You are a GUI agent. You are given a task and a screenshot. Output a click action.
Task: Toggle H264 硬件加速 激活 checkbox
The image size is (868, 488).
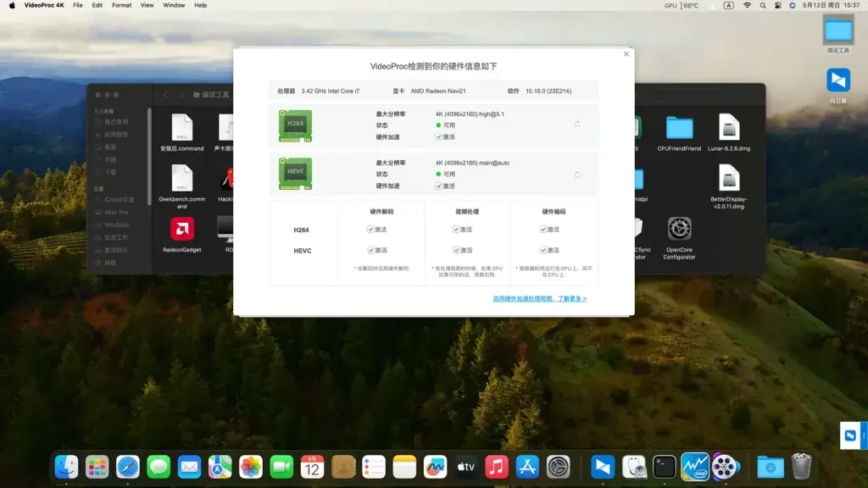[438, 136]
